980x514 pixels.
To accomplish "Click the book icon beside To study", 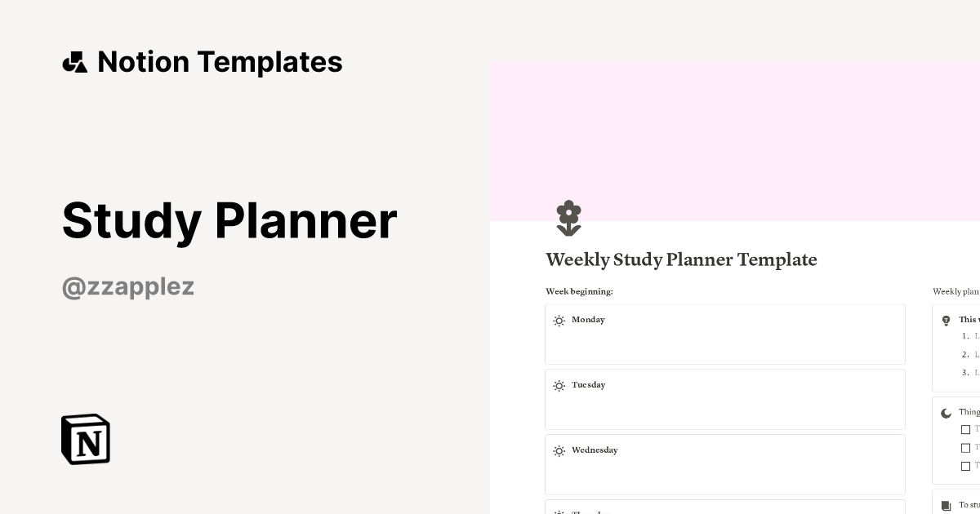I will pyautogui.click(x=946, y=505).
